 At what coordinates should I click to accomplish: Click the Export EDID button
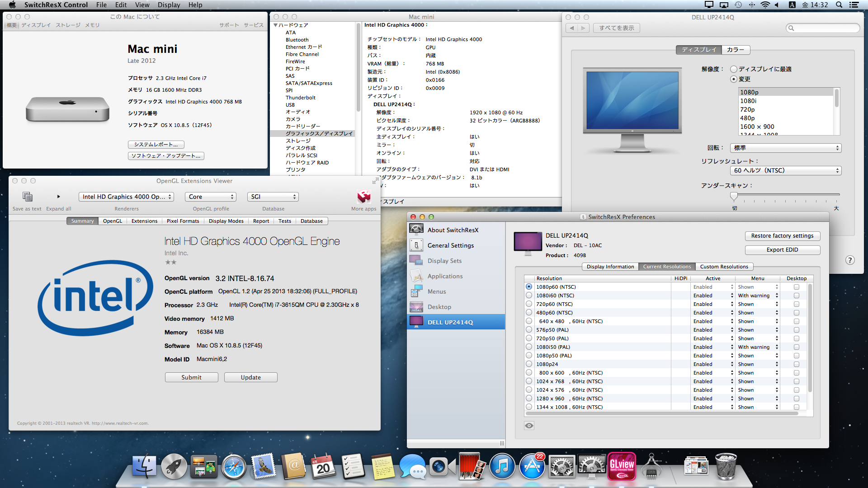pyautogui.click(x=782, y=250)
